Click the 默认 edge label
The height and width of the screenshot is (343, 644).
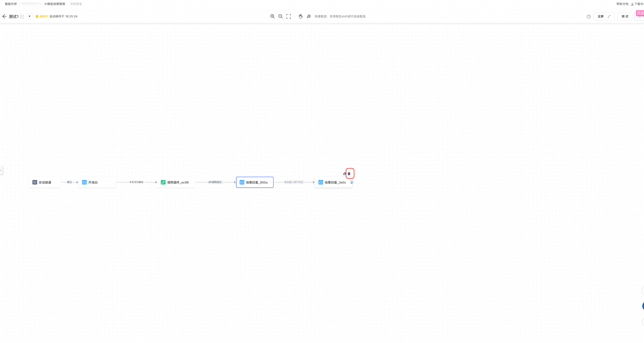click(70, 182)
